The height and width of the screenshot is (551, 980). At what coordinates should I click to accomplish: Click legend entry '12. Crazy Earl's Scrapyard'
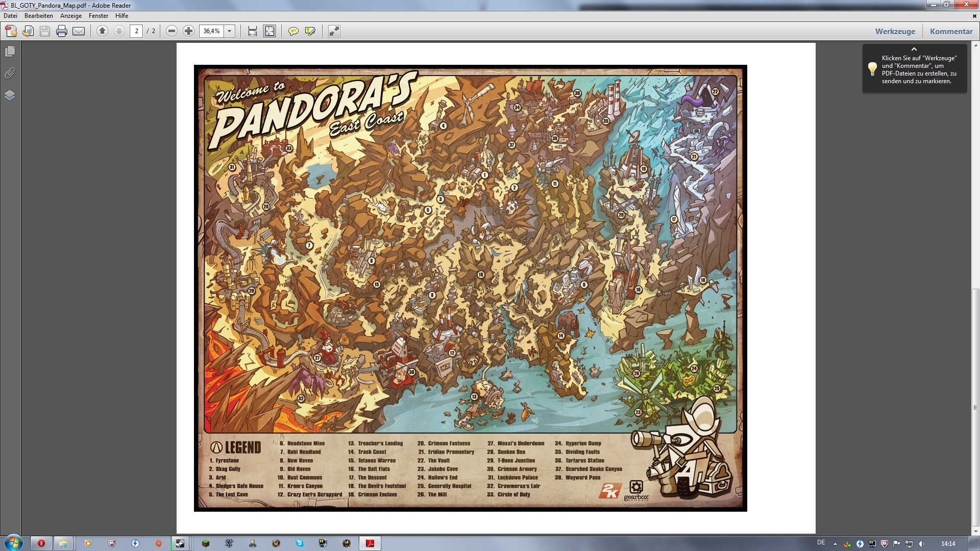click(310, 494)
